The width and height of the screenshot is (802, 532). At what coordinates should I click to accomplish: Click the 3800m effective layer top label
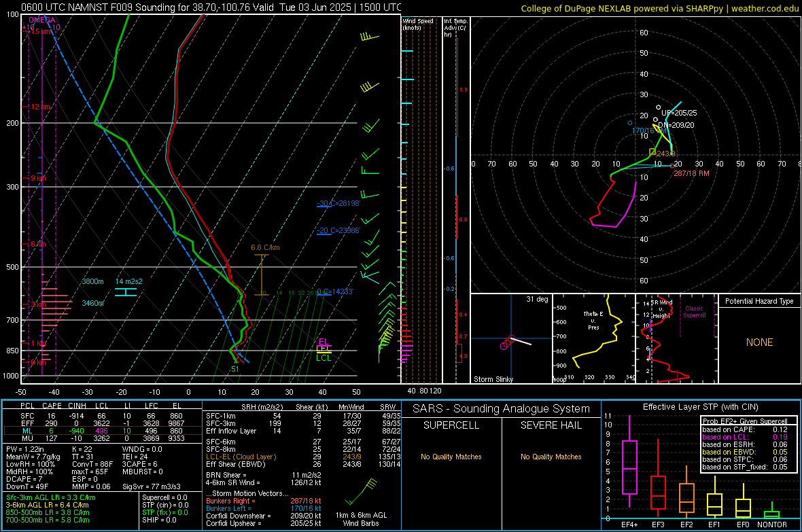[92, 281]
